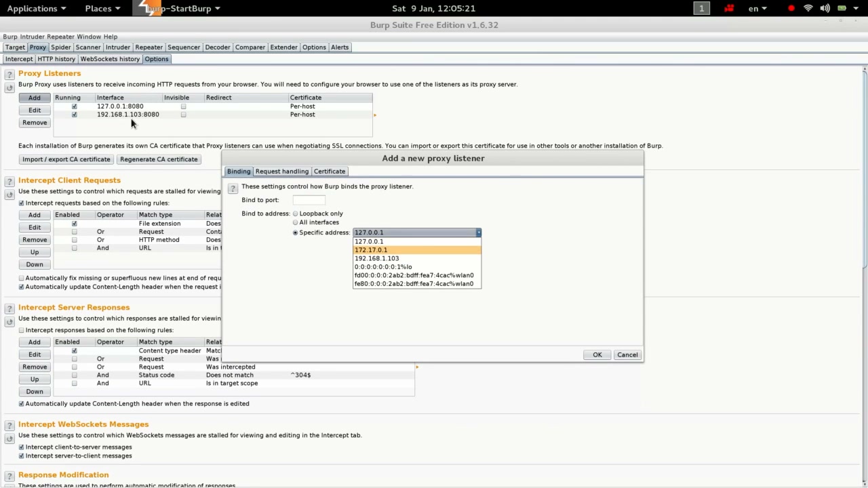868x488 pixels.
Task: Choose 127.0.0.1 from address list
Action: pos(417,241)
